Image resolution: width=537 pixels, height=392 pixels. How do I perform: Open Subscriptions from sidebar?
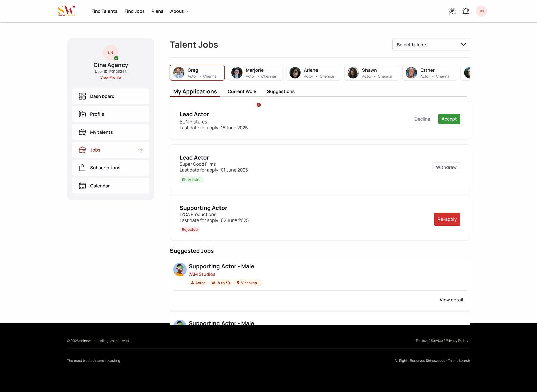pyautogui.click(x=111, y=168)
